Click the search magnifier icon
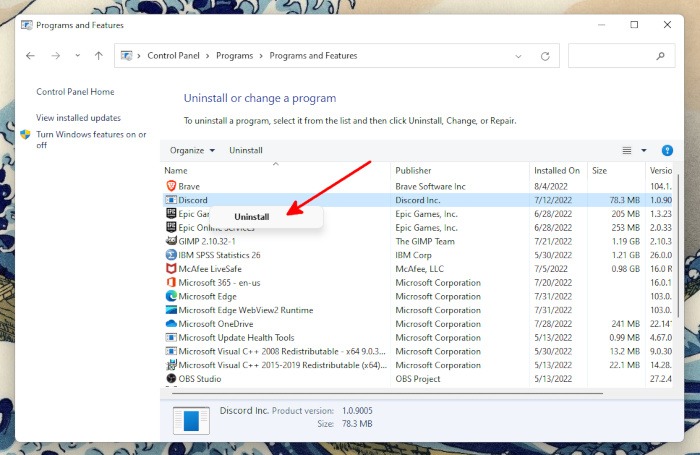This screenshot has width=700, height=455. 660,56
